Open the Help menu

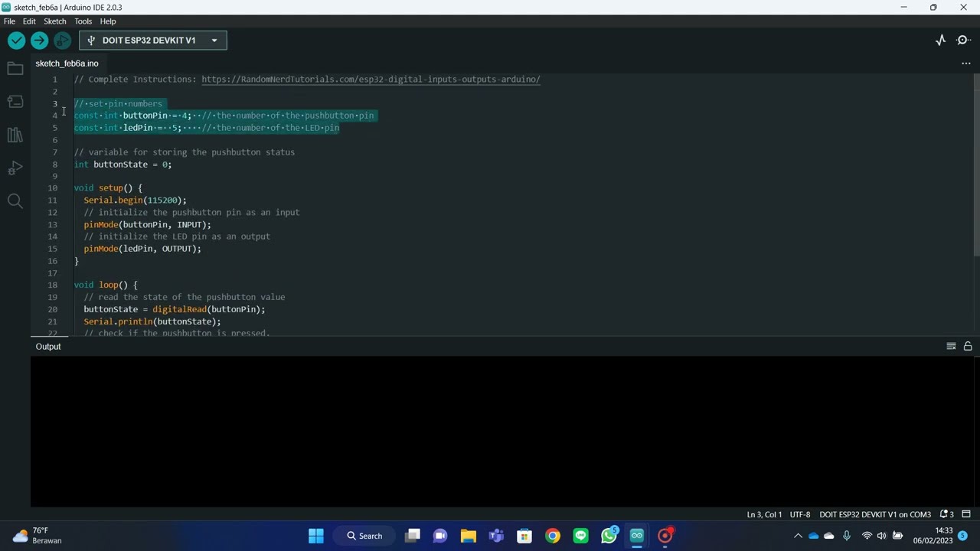click(108, 21)
